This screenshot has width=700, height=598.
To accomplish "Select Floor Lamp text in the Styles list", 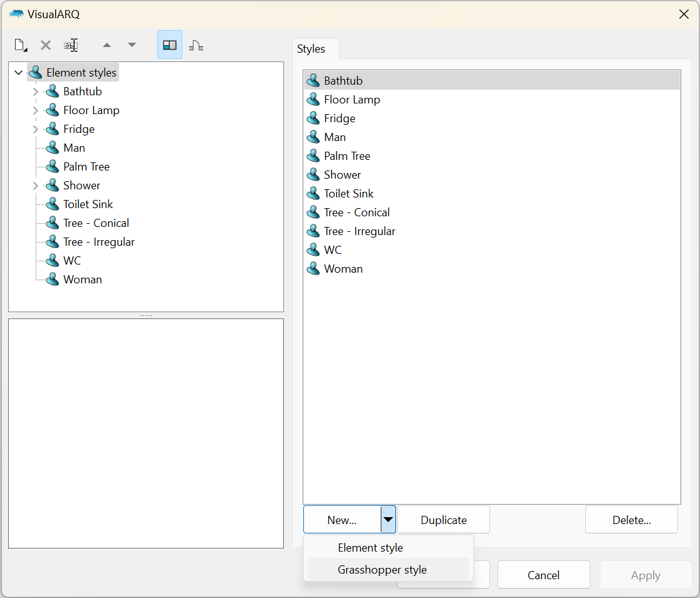I will 352,99.
